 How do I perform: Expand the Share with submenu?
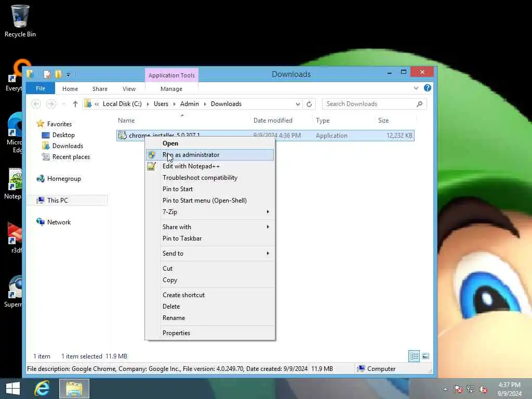210,227
